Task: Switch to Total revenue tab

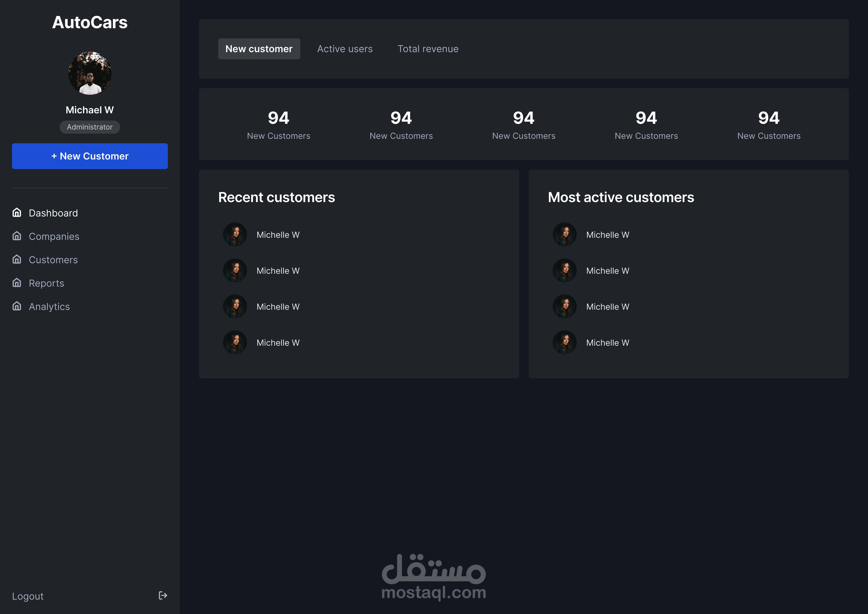Action: click(428, 49)
